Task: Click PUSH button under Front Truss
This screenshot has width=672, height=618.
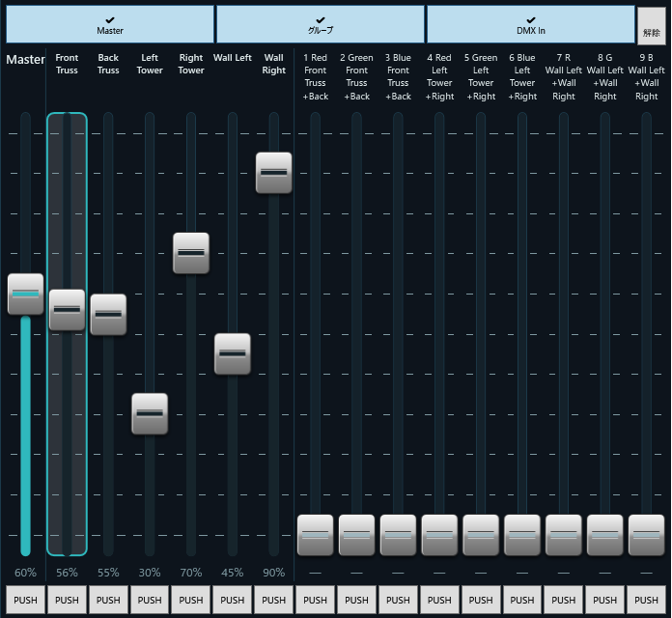Action: point(67,600)
